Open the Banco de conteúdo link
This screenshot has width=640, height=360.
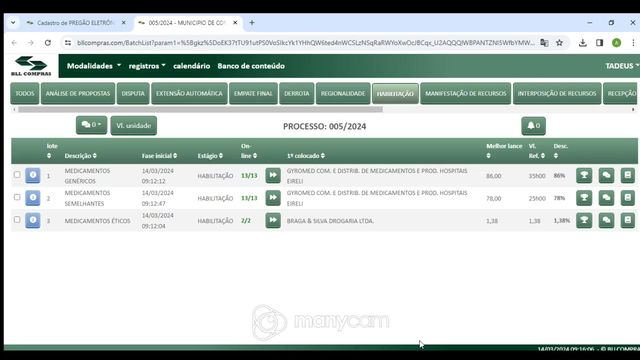click(251, 66)
